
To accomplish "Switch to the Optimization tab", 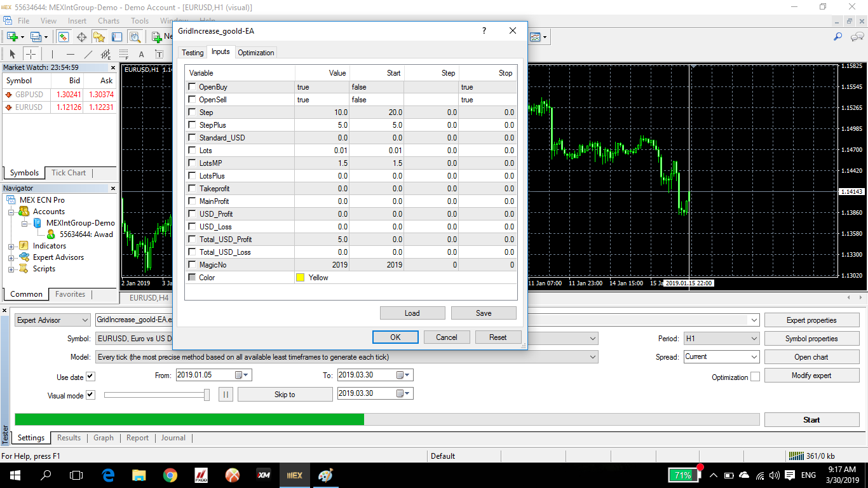I will point(255,53).
